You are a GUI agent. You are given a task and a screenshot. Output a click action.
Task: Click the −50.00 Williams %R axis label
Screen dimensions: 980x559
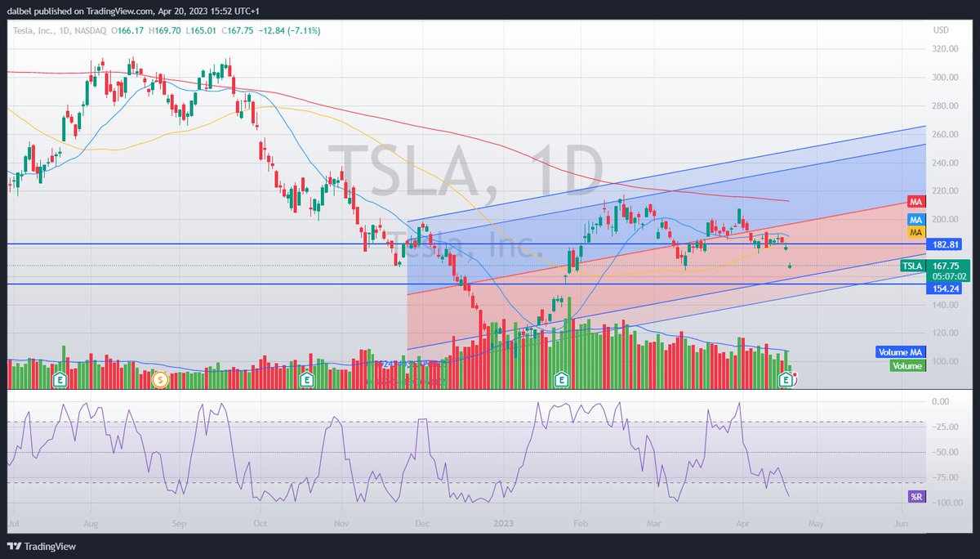click(946, 452)
